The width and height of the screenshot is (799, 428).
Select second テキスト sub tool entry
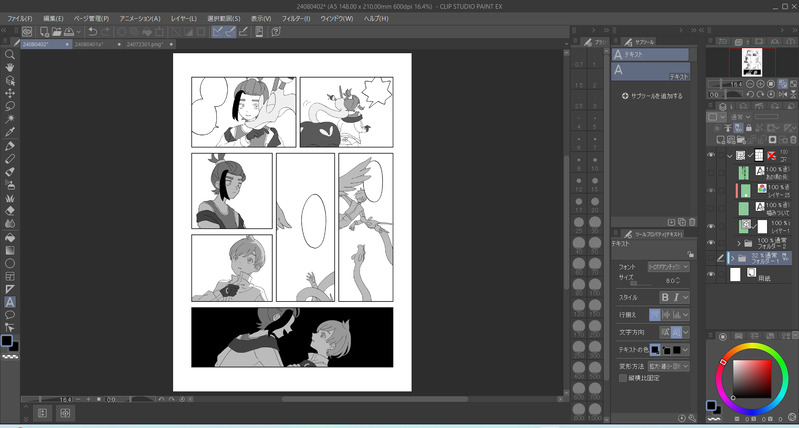point(651,71)
